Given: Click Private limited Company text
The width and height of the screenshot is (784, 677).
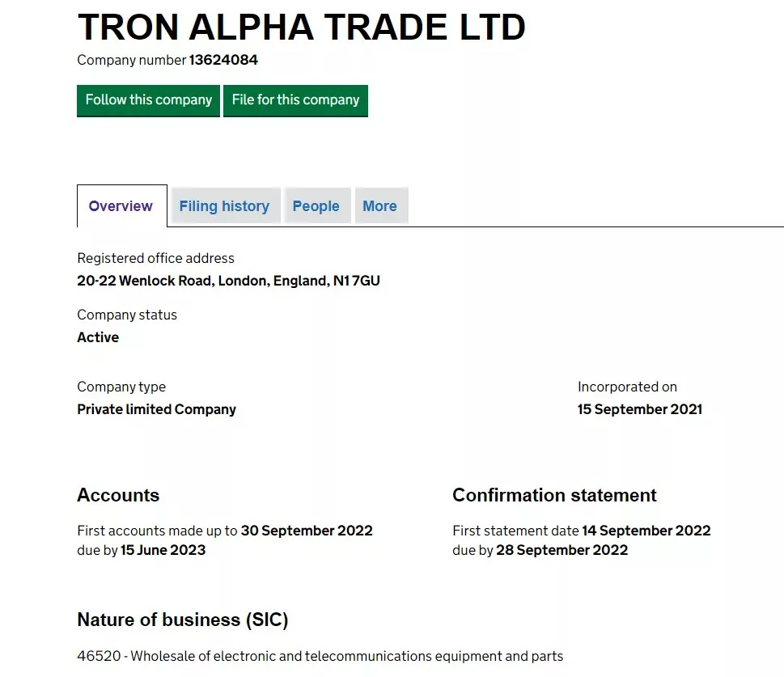Looking at the screenshot, I should point(156,409).
